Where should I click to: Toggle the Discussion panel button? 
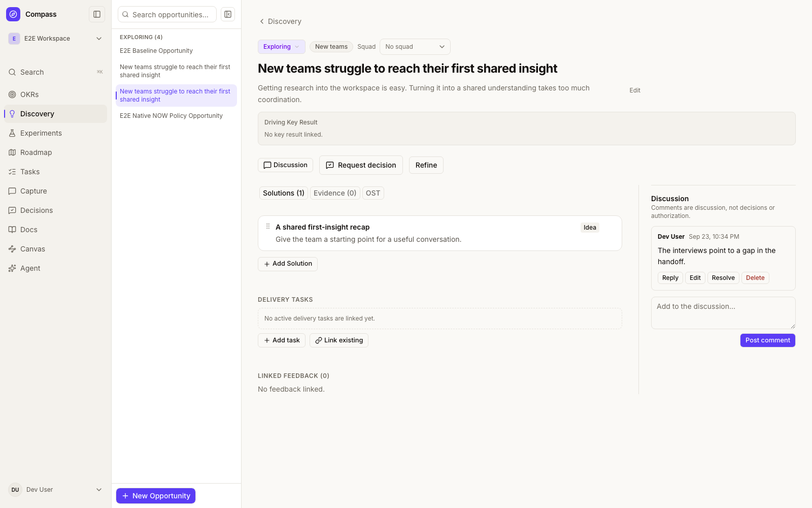coord(285,165)
